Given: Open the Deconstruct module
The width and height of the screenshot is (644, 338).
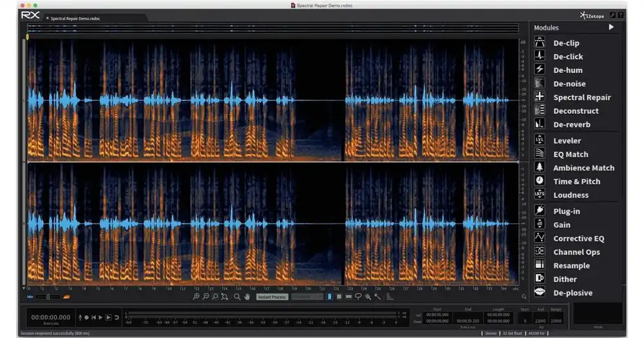Looking at the screenshot, I should click(575, 111).
